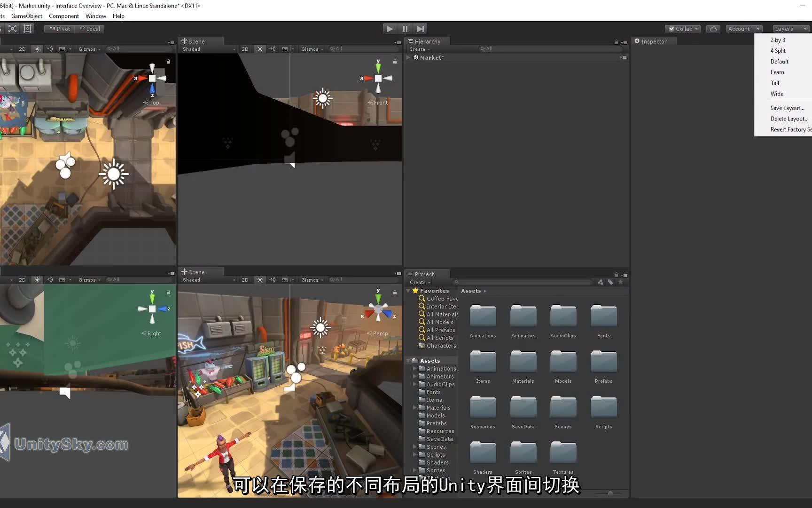
Task: Toggle Local/Global handle rotation mode
Action: coord(90,29)
